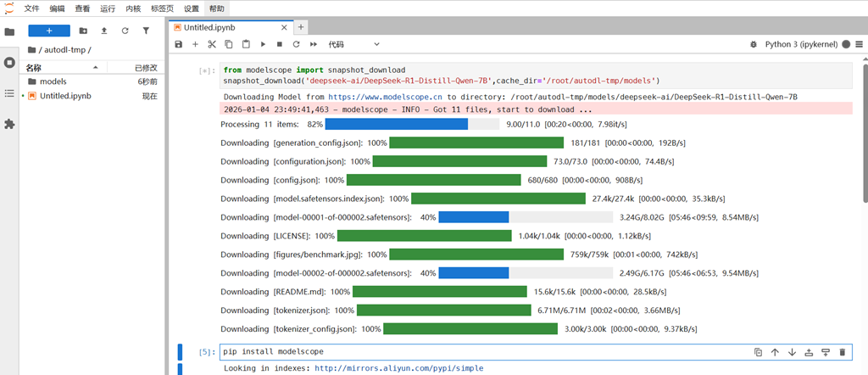Viewport: 868px width, 375px height.
Task: Click the Processing 11 items progress bar
Action: 413,124
